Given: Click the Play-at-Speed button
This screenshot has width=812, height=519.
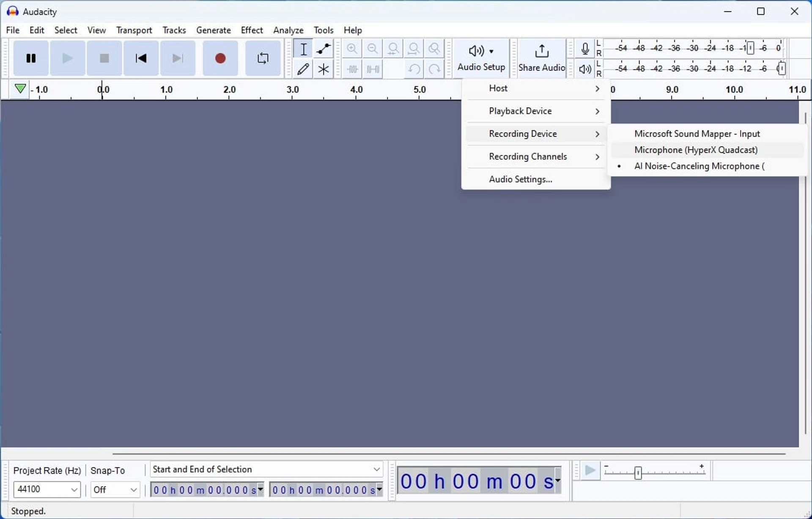Looking at the screenshot, I should [590, 470].
